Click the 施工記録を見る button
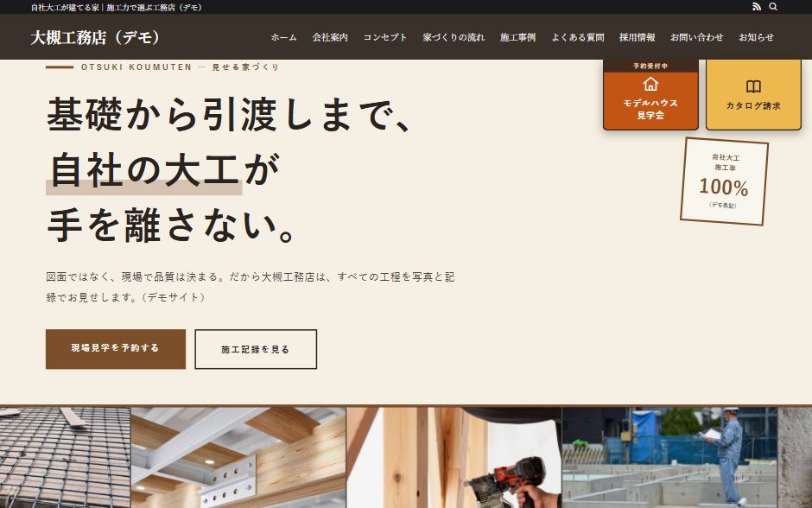Image resolution: width=812 pixels, height=508 pixels. [x=256, y=349]
